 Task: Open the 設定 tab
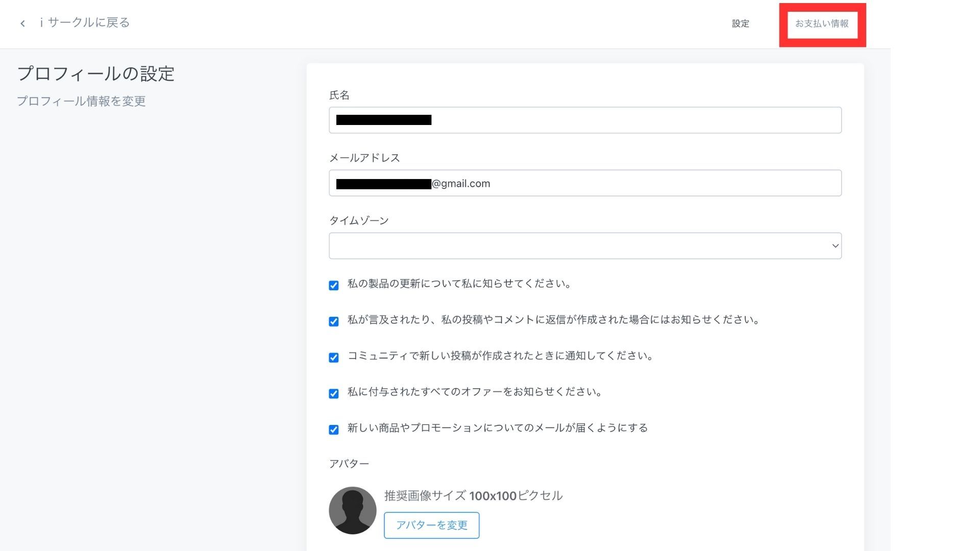pos(740,23)
